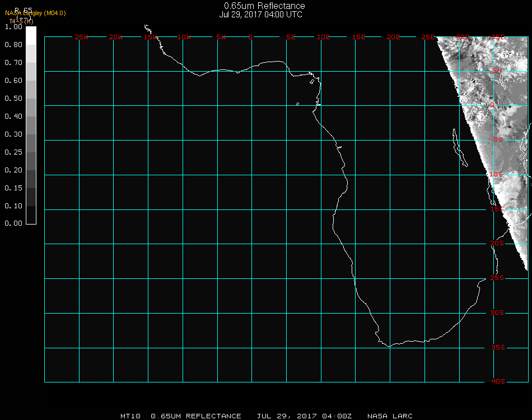Click the 10E longitude label
Screen dimensions: 532x420
pyautogui.click(x=323, y=38)
